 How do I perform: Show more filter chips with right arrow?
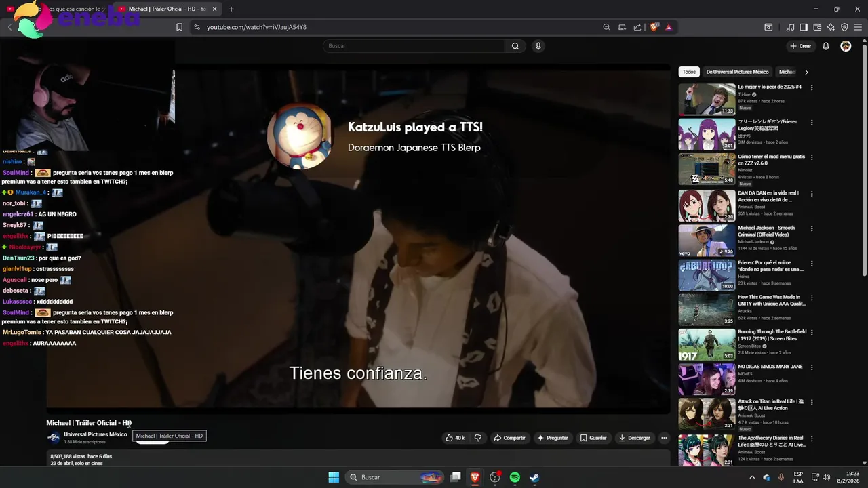(x=806, y=72)
